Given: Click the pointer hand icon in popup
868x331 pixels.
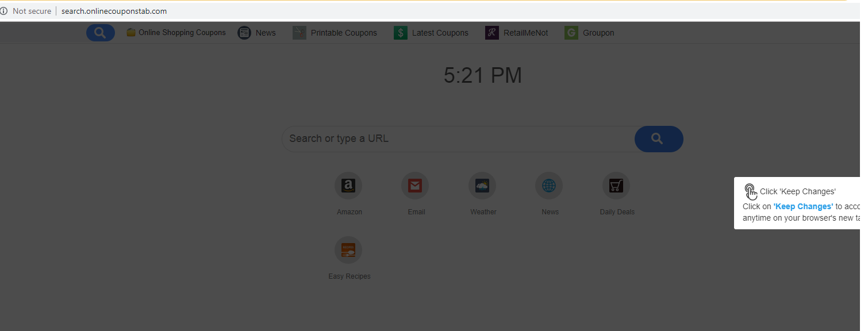Looking at the screenshot, I should [x=751, y=191].
